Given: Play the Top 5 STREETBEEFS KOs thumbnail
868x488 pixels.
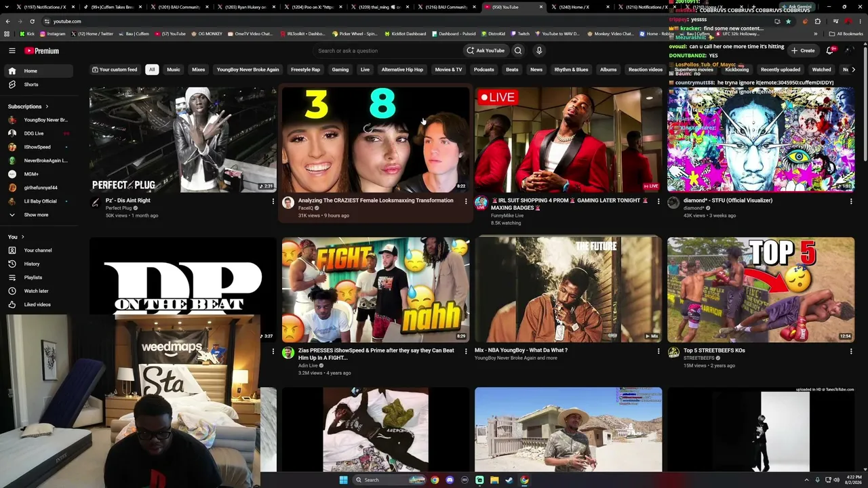Looking at the screenshot, I should coord(761,290).
